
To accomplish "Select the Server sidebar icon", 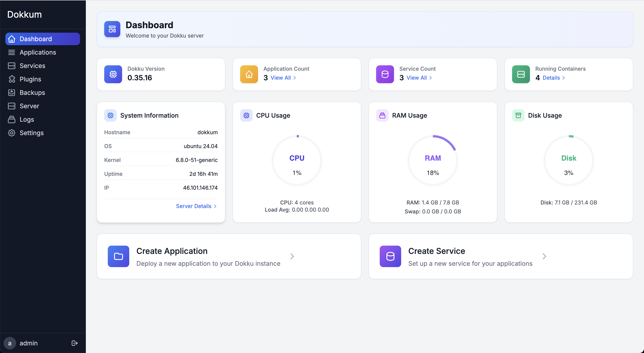I will pyautogui.click(x=11, y=106).
